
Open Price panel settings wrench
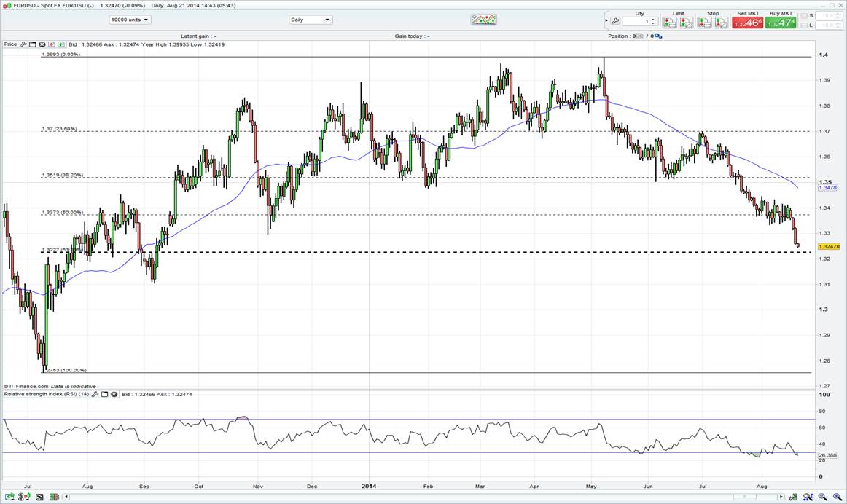click(x=24, y=44)
